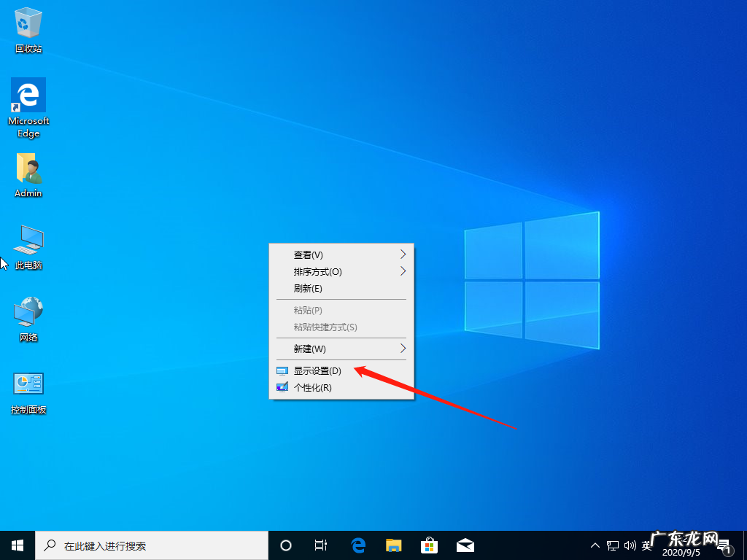Open the Admin user folder
The width and height of the screenshot is (747, 560).
click(x=28, y=169)
